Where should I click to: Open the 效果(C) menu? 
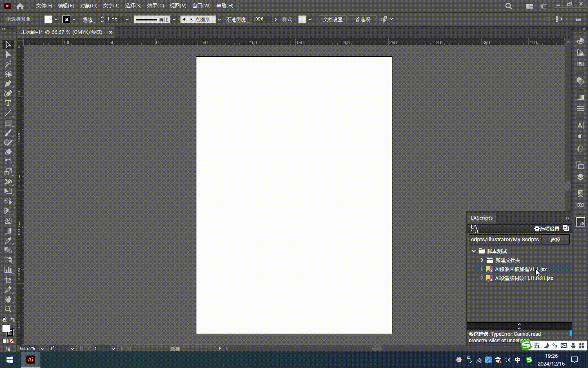coord(156,6)
